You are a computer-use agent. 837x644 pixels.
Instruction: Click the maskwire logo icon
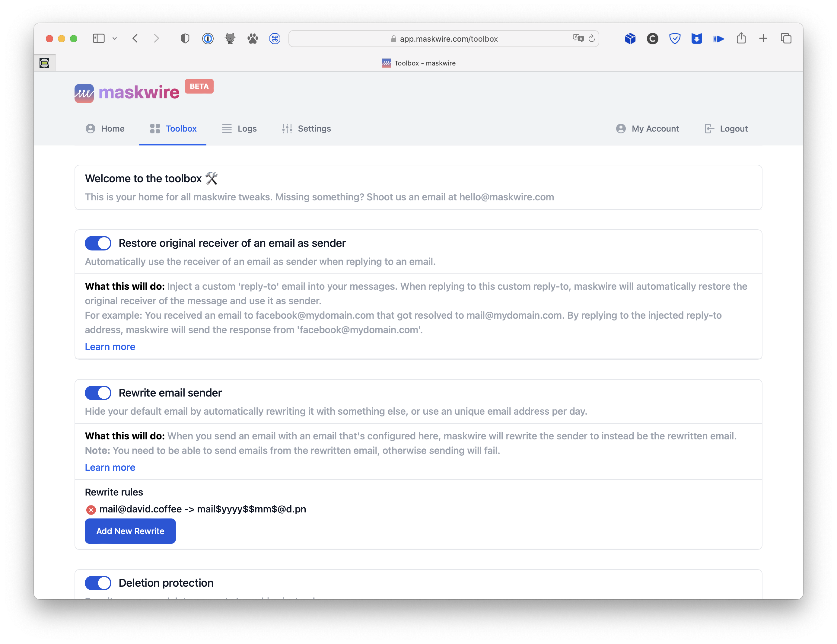(84, 93)
